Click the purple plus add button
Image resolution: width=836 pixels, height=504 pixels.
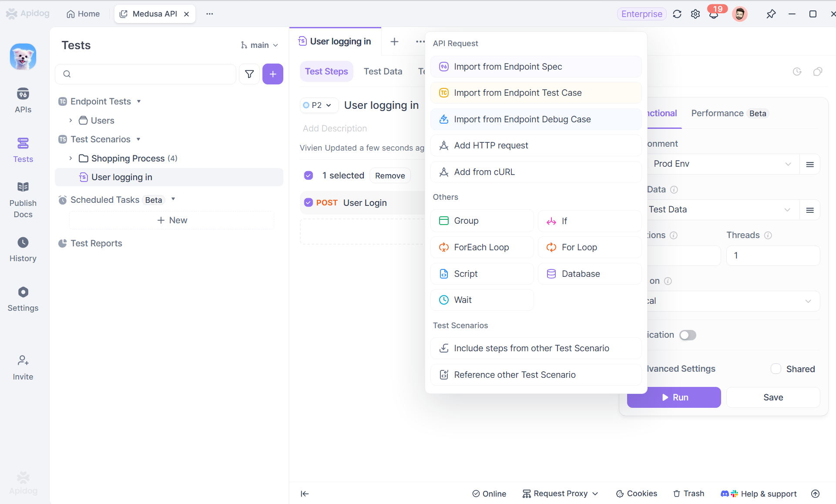[273, 74]
